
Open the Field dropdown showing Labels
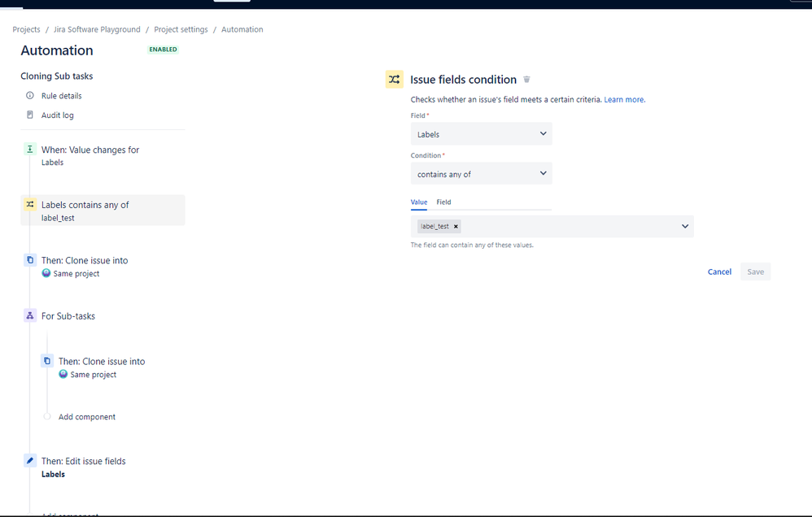click(x=481, y=134)
